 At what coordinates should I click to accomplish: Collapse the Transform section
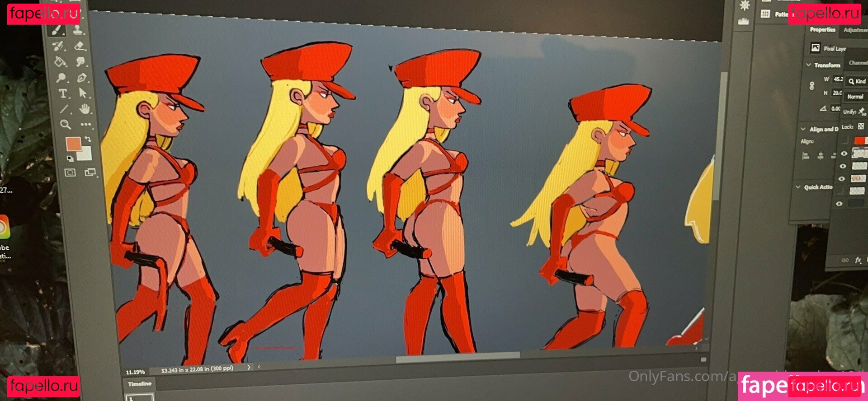[809, 65]
